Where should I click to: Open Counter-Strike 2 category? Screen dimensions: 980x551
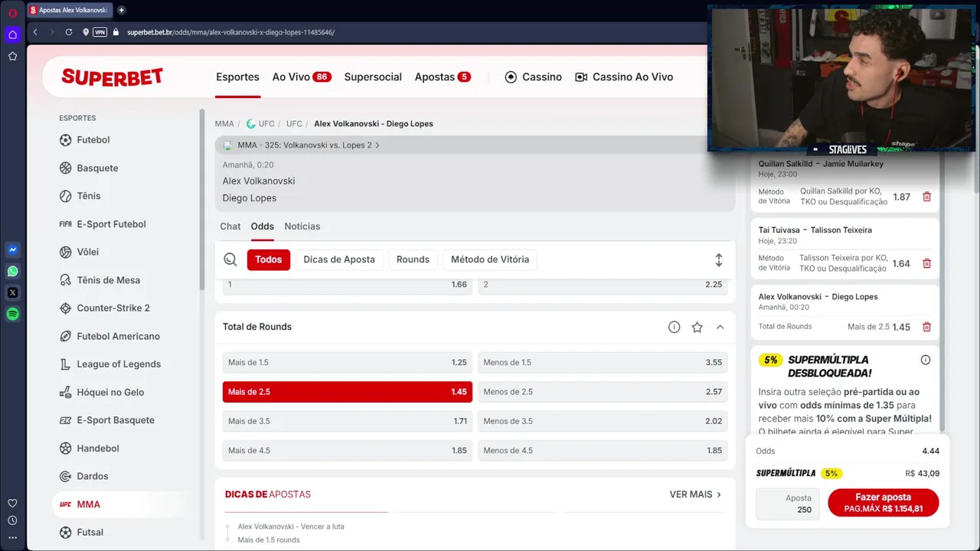pos(113,308)
